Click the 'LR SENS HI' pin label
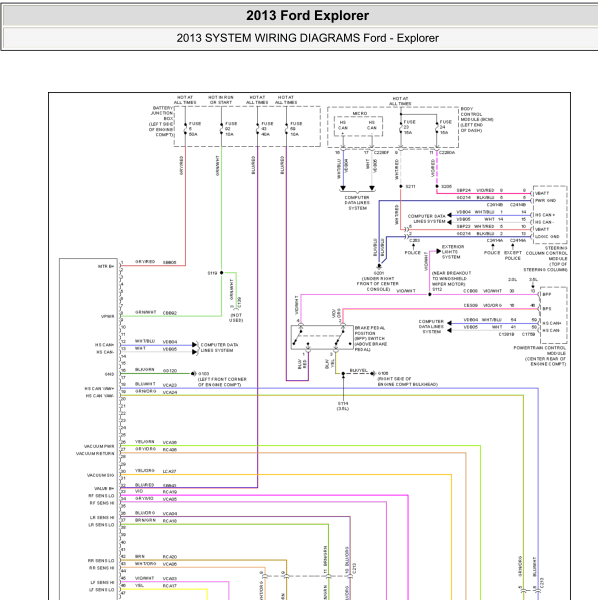598x600 pixels. tap(102, 517)
